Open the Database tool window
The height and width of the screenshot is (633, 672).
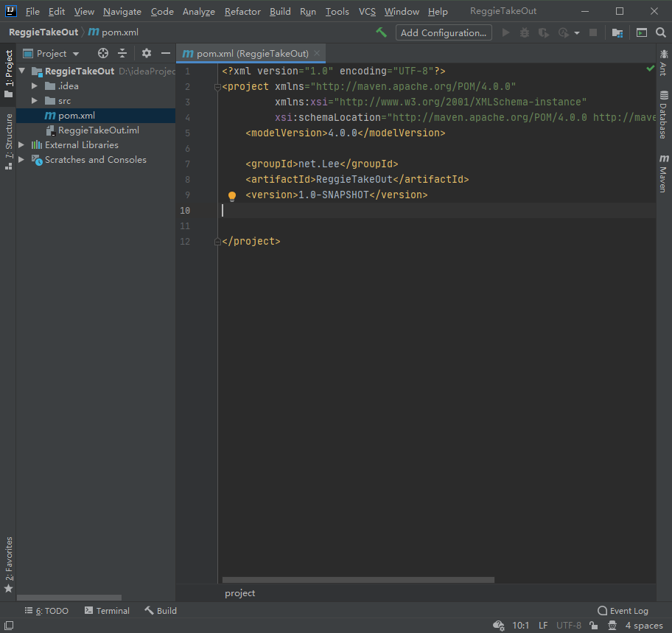click(663, 115)
